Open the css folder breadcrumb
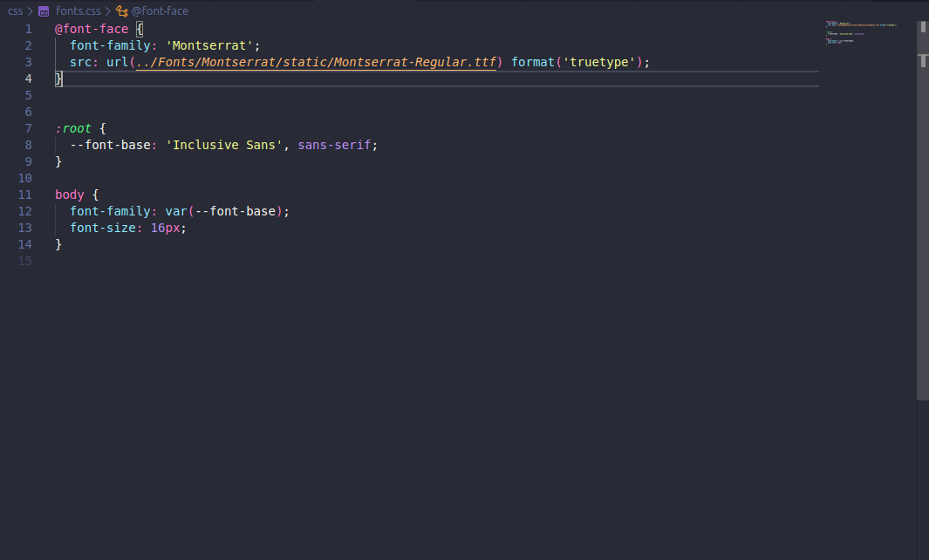 16,11
